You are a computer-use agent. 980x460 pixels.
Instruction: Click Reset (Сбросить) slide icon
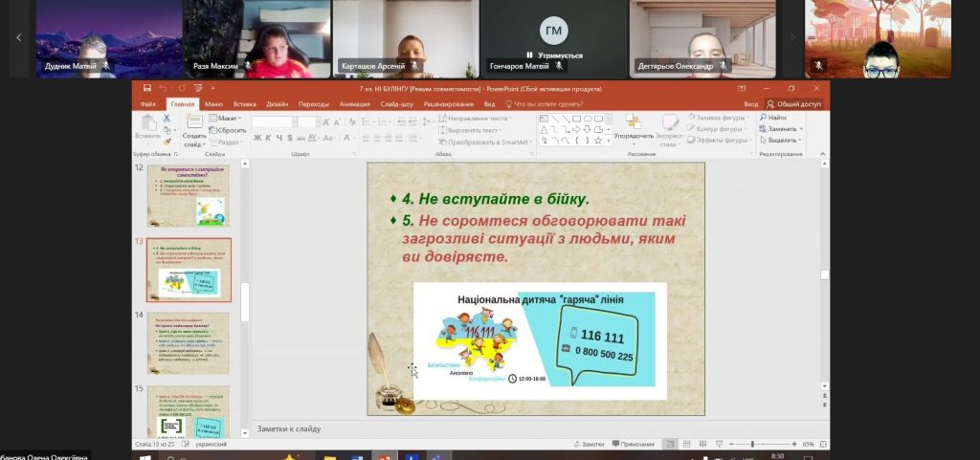(x=228, y=129)
